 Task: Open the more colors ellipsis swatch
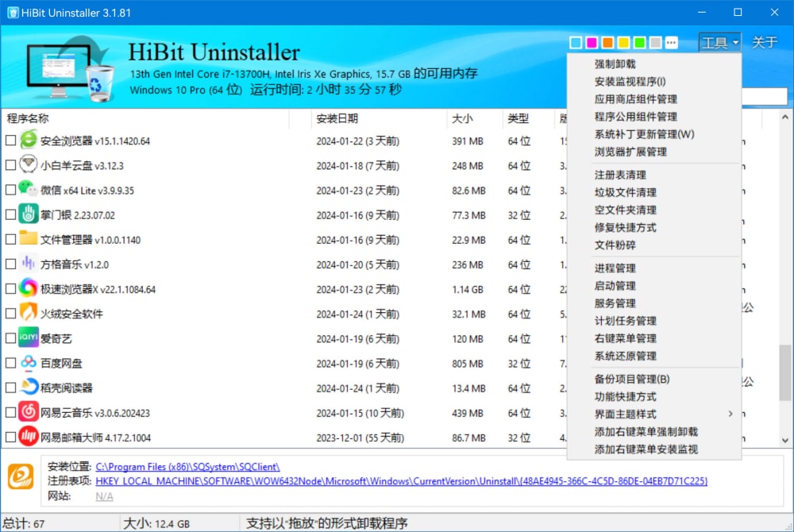click(672, 43)
